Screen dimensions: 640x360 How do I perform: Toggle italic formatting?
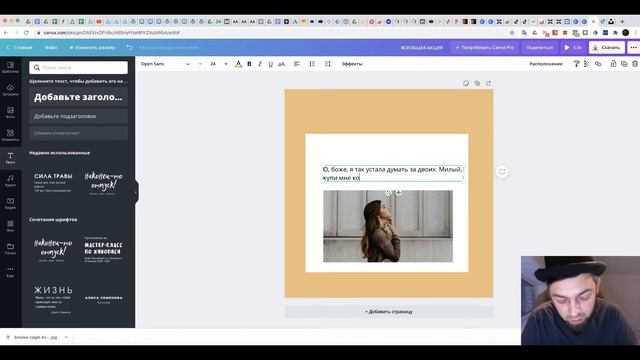coord(260,64)
